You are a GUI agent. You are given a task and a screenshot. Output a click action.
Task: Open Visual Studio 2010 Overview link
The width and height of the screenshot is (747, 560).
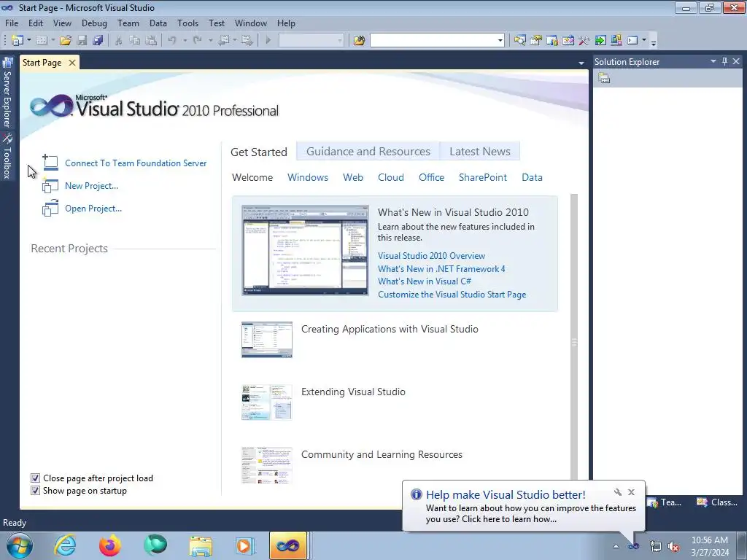click(432, 256)
